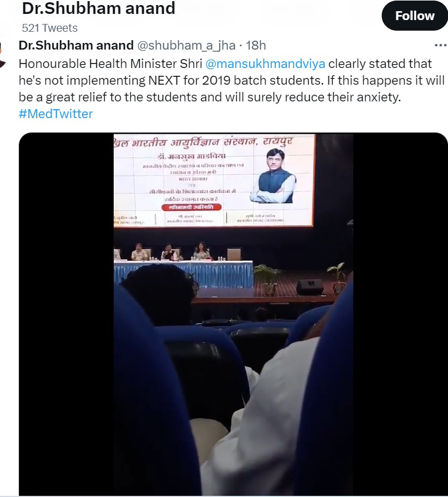Click the stage panel table in the video
448x497 pixels.
pos(183,273)
